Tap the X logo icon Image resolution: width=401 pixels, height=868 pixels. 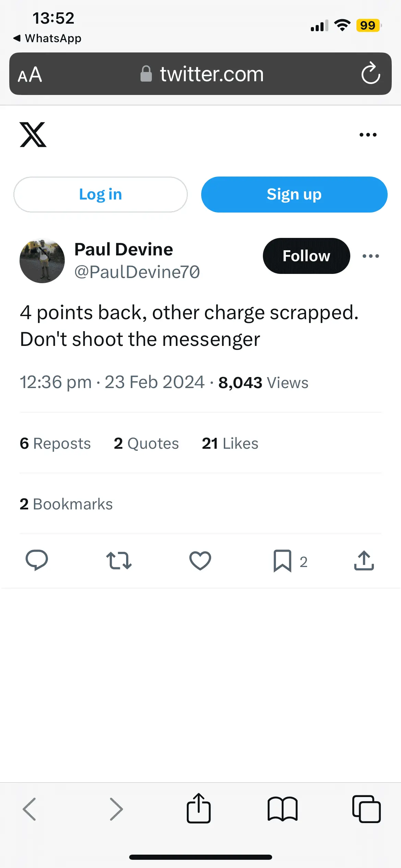33,134
